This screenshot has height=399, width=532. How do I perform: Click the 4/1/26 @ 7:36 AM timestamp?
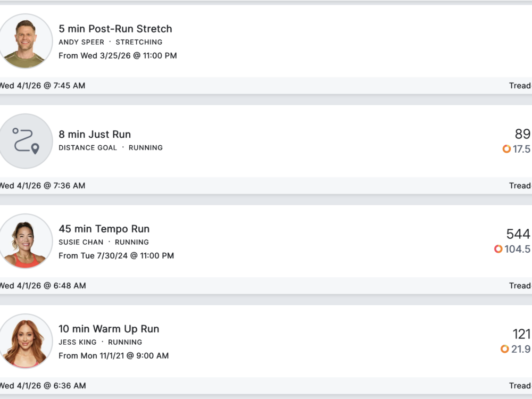point(43,186)
